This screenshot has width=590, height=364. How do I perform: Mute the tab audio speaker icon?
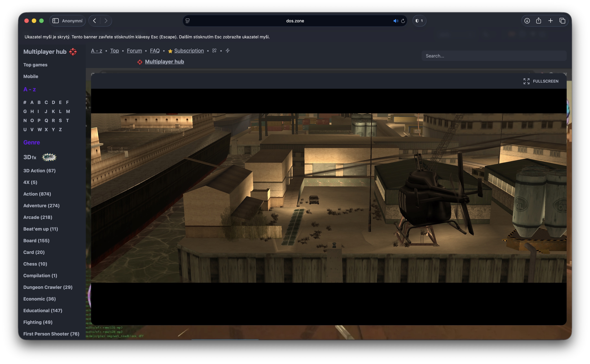395,21
